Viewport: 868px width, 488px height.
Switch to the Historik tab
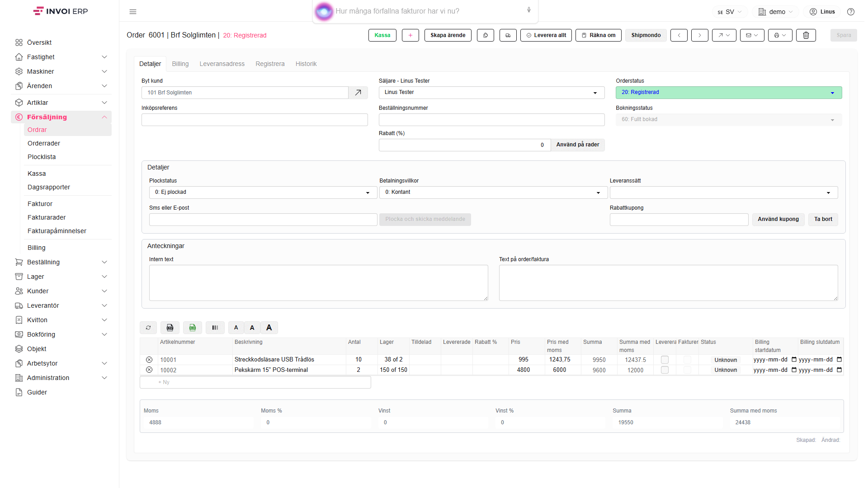click(306, 64)
